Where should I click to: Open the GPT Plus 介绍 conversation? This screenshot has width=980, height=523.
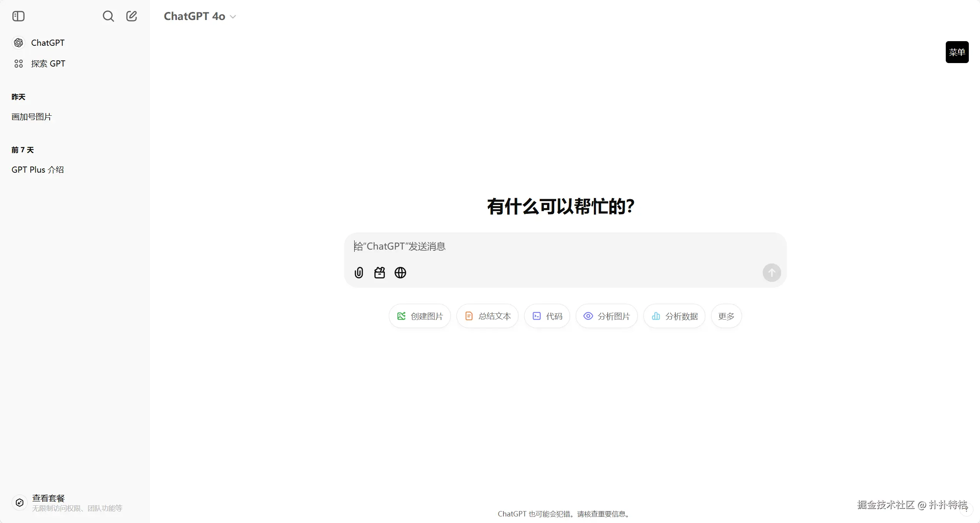click(37, 170)
